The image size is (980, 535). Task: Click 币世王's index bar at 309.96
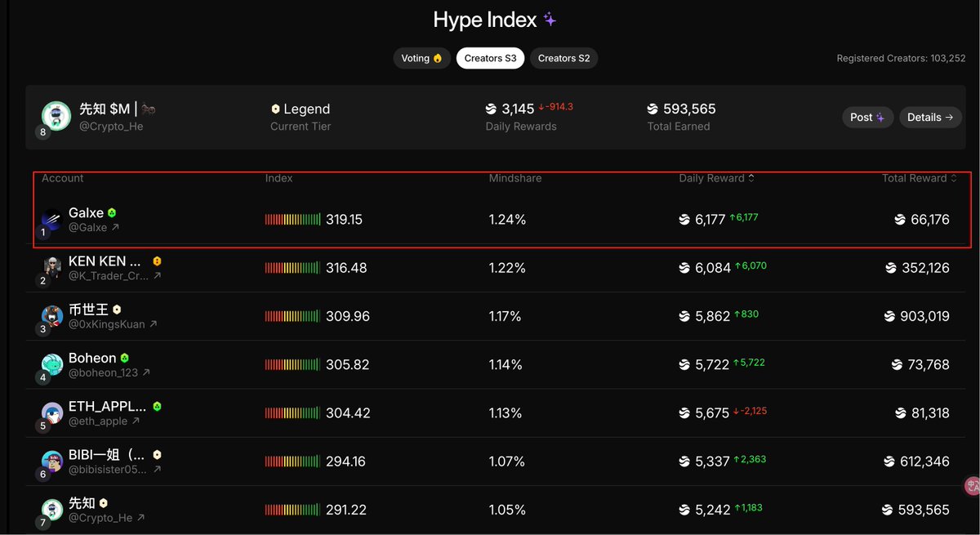coord(293,316)
